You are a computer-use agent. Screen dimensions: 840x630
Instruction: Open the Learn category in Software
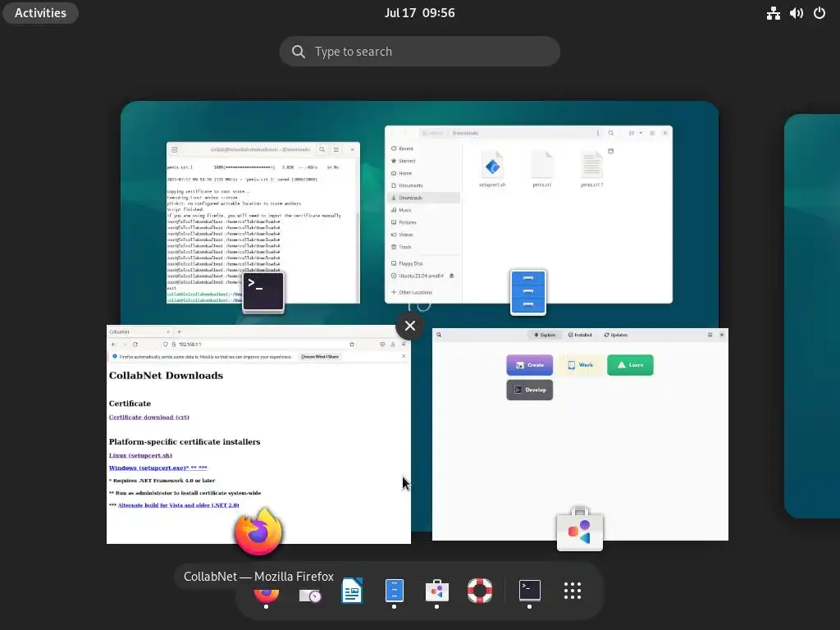pos(630,365)
